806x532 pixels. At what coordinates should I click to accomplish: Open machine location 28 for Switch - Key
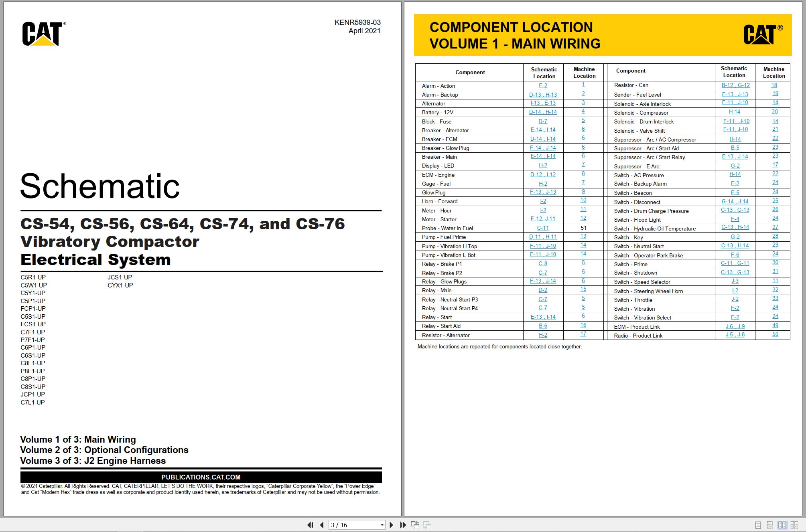coord(775,236)
